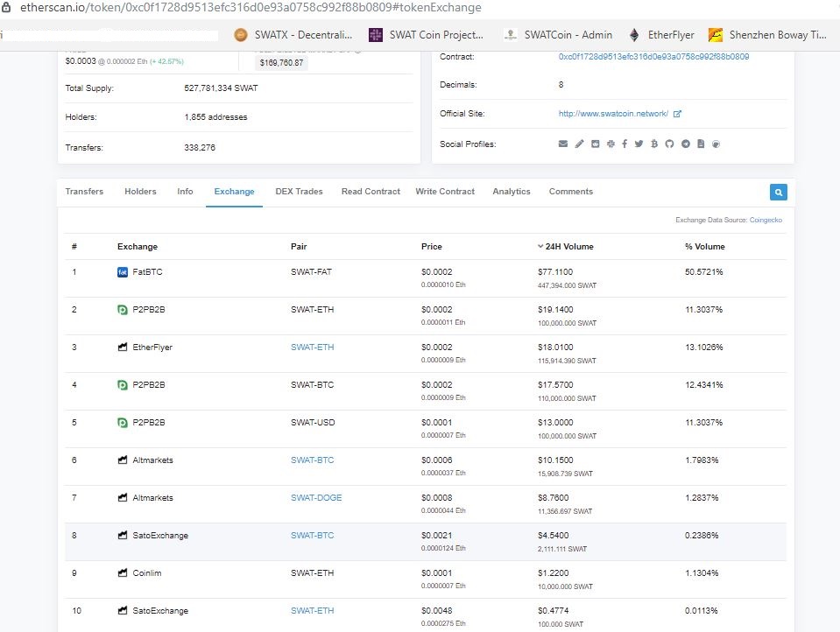
Task: Open the Holders tab
Action: (x=140, y=191)
